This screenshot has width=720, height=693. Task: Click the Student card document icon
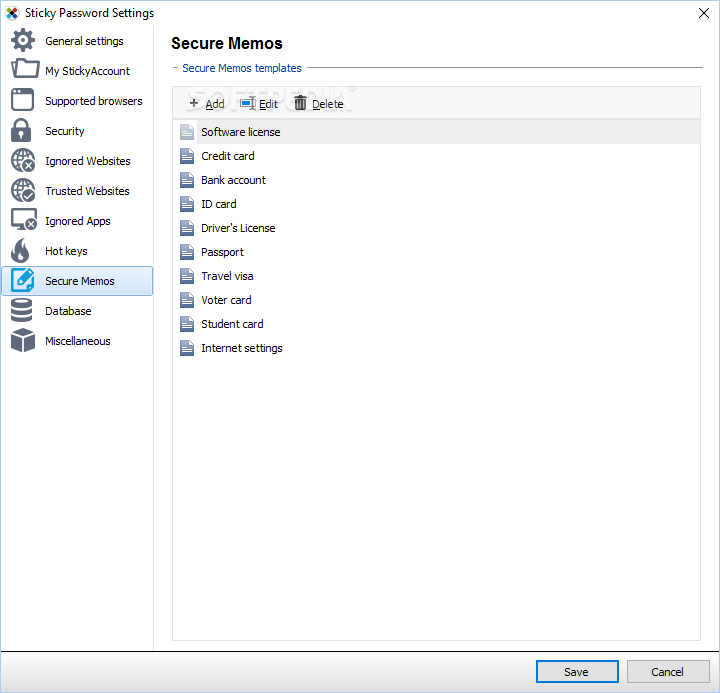(186, 324)
